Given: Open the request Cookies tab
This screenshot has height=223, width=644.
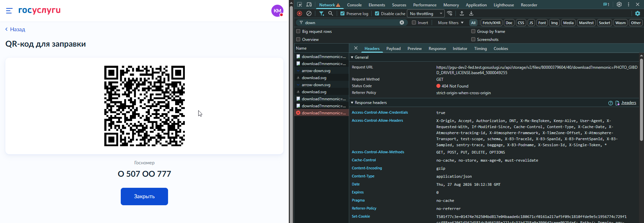Looking at the screenshot, I should (x=501, y=48).
